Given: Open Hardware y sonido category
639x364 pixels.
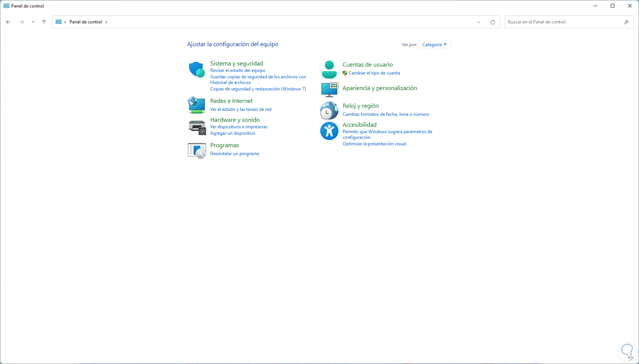Looking at the screenshot, I should pos(235,120).
